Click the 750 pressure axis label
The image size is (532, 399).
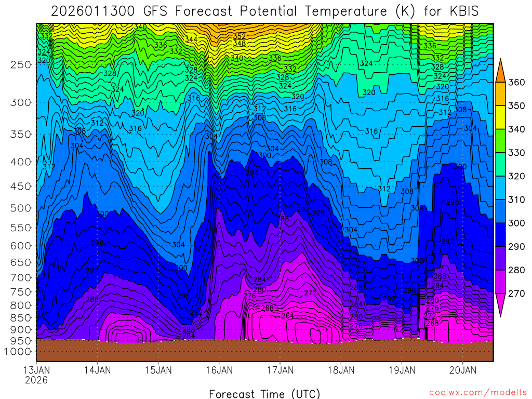coord(21,292)
